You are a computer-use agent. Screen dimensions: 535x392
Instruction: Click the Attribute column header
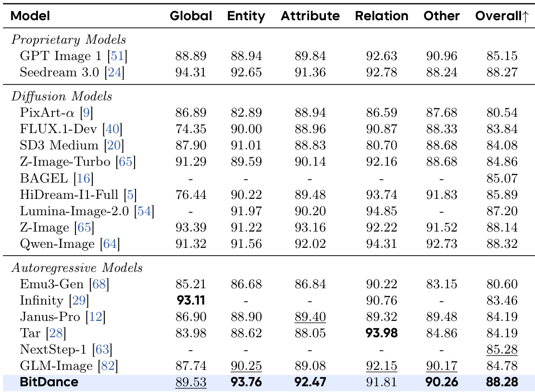[310, 16]
